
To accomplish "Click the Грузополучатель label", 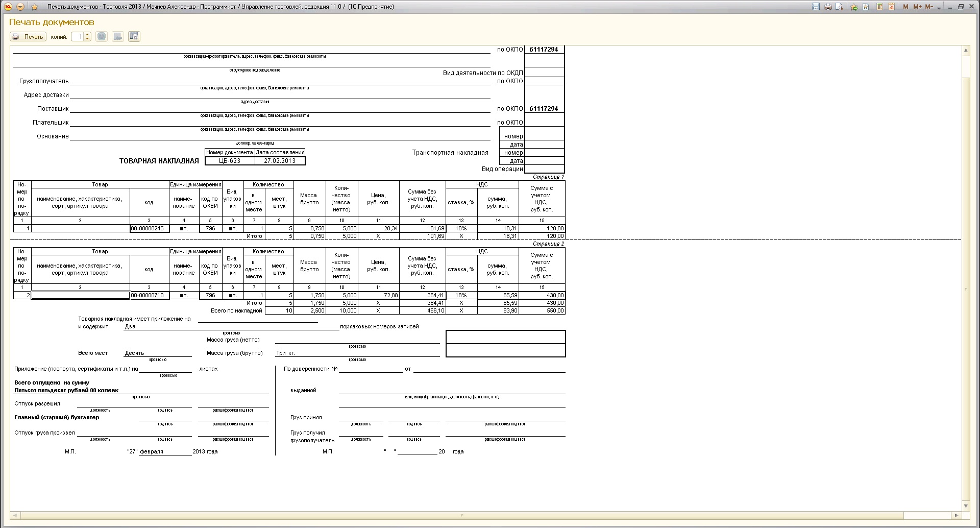I will (x=44, y=81).
